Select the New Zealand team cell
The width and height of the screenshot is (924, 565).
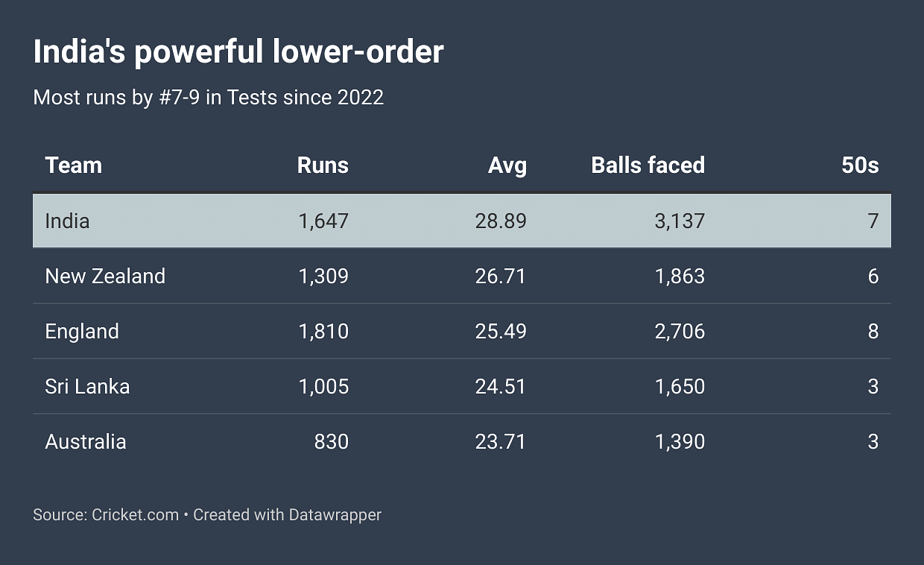(x=105, y=276)
